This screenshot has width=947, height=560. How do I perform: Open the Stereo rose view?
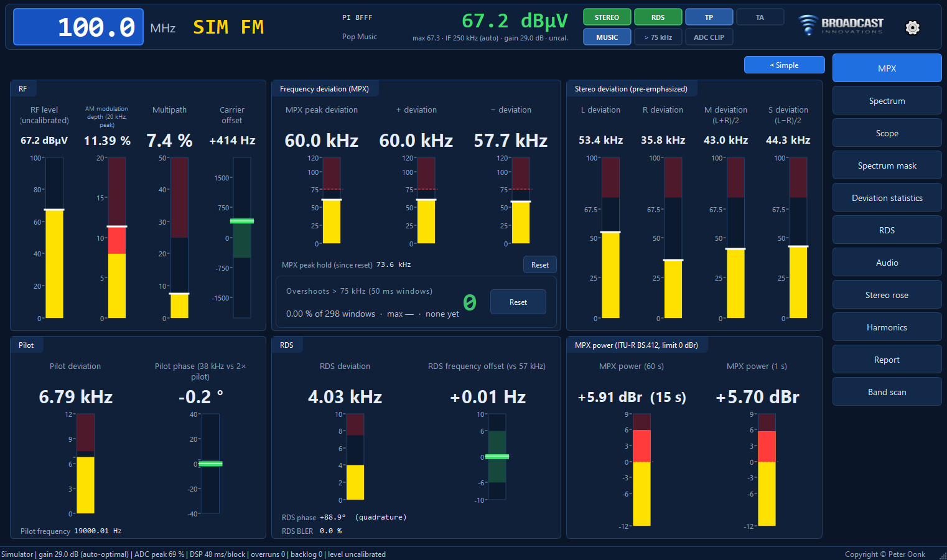click(x=887, y=294)
